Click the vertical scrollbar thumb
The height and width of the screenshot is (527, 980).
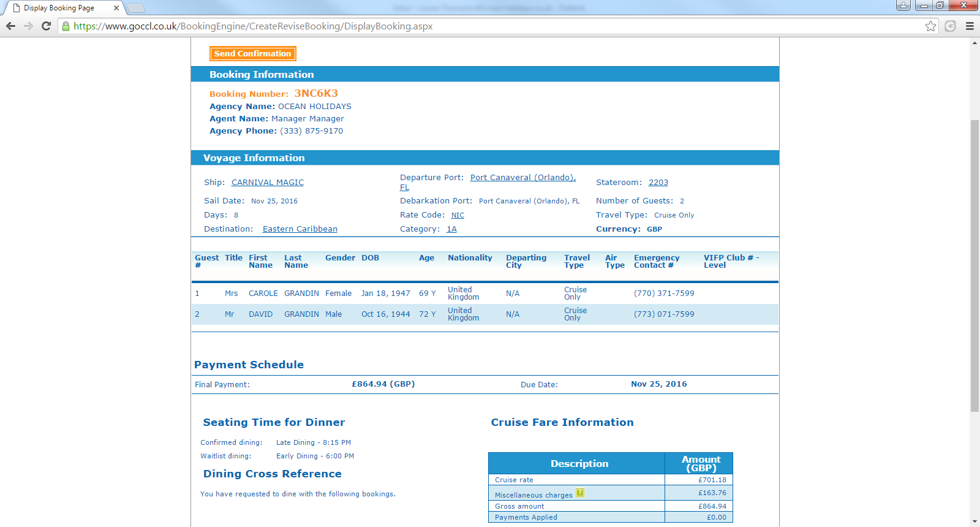coord(974,266)
